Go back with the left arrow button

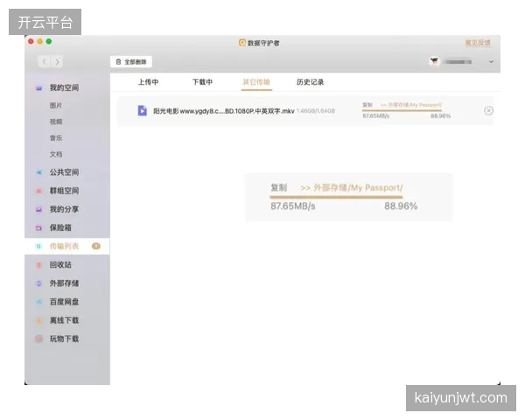(x=45, y=61)
